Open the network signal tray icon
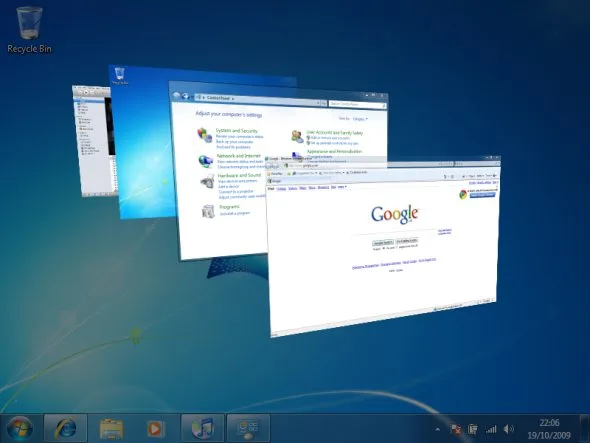Screen dimensions: 590x443 click(x=491, y=429)
